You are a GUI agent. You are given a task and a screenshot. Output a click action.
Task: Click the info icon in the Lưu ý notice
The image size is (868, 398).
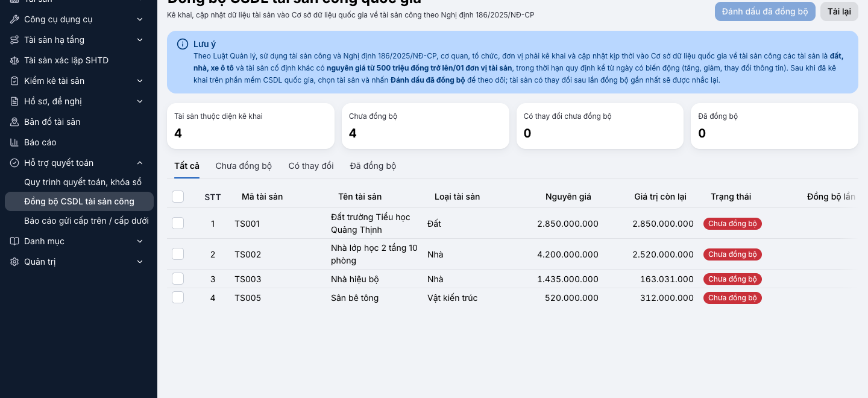(x=183, y=44)
